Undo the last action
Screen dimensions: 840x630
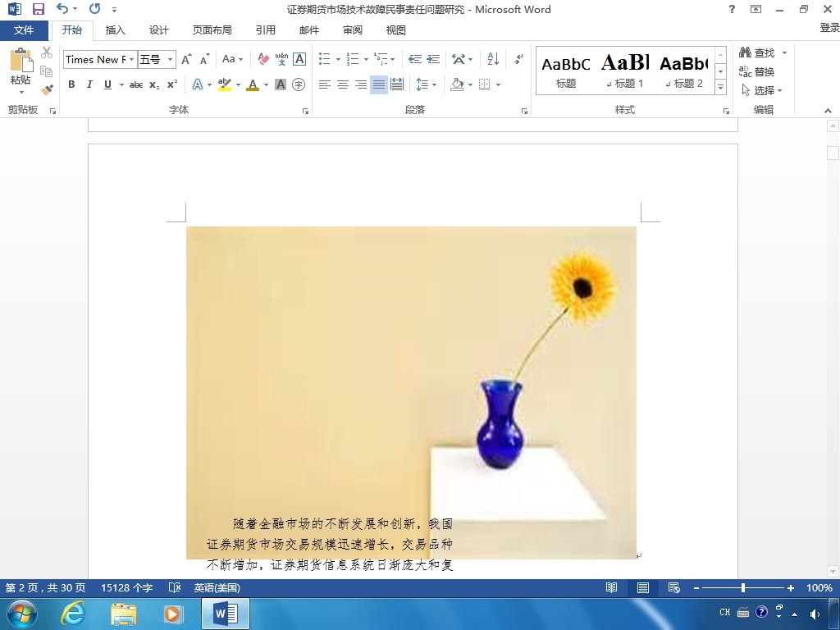point(62,9)
